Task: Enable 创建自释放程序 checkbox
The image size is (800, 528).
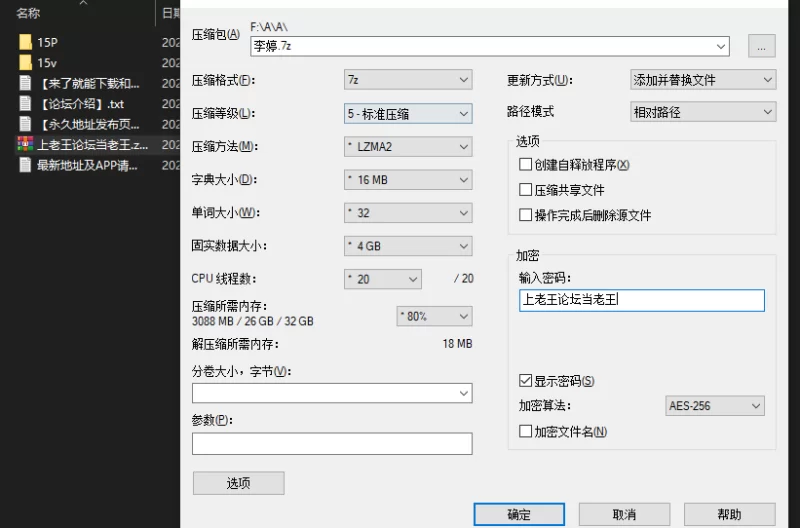Action: pos(525,164)
